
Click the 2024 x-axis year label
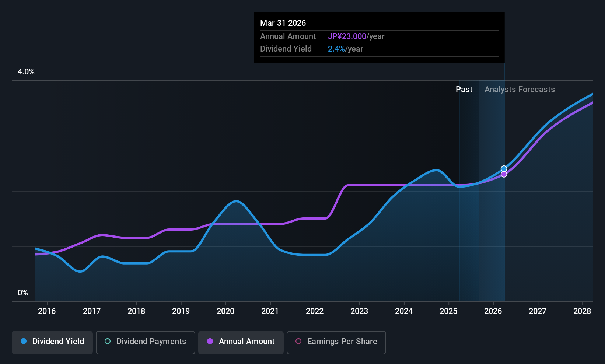[404, 311]
